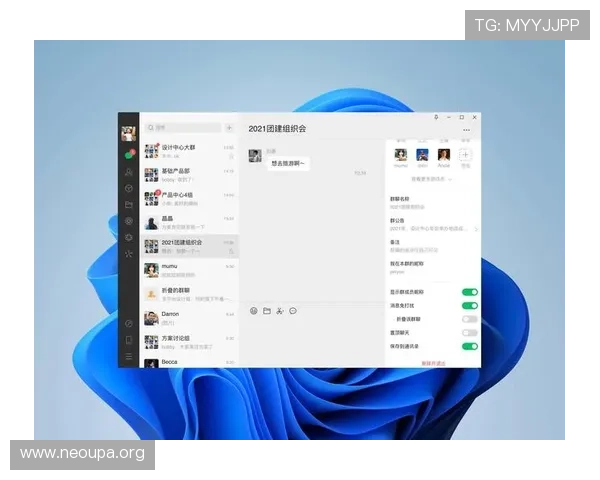Pin the window with the pin icon

436,117
